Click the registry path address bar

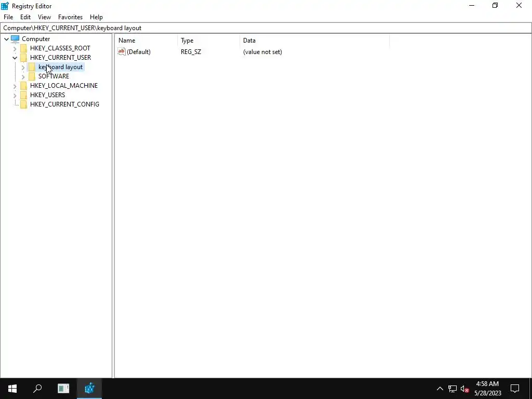click(265, 28)
